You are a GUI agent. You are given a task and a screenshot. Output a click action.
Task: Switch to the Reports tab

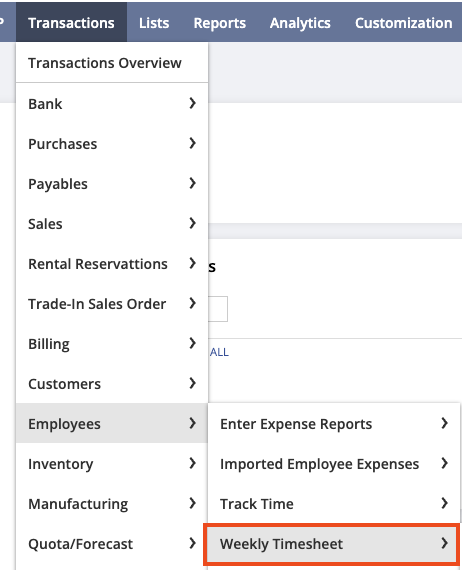pyautogui.click(x=220, y=23)
